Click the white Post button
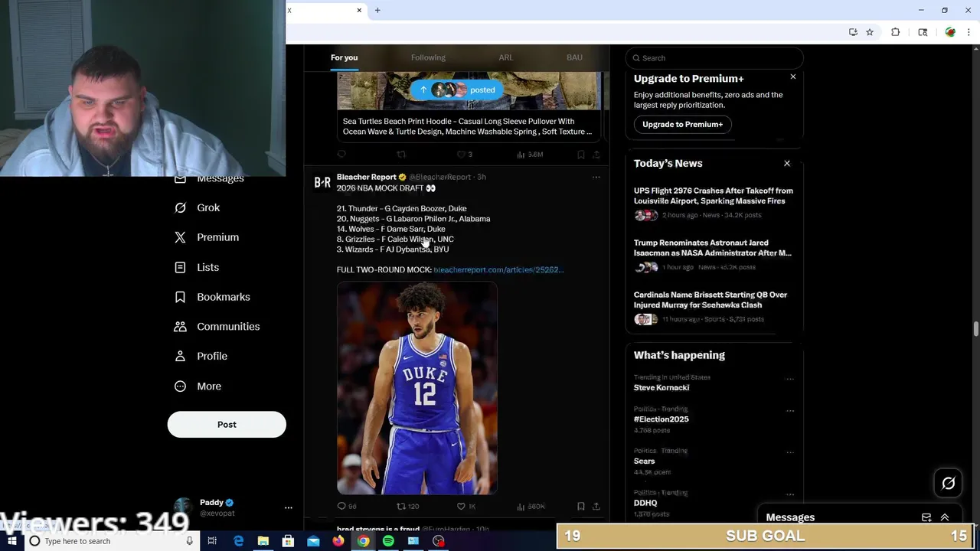The image size is (980, 551). (227, 425)
